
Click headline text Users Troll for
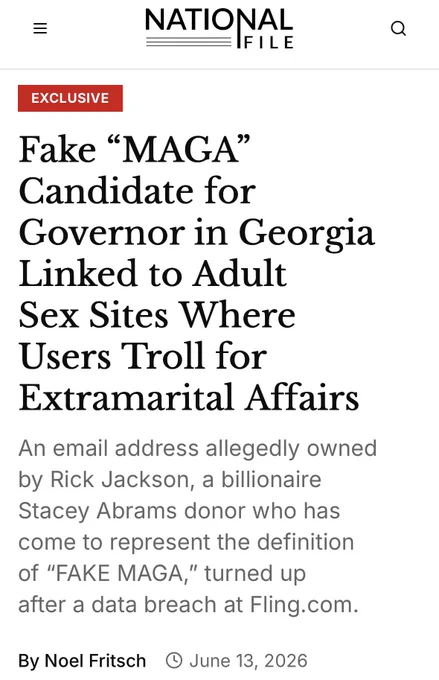click(x=143, y=356)
